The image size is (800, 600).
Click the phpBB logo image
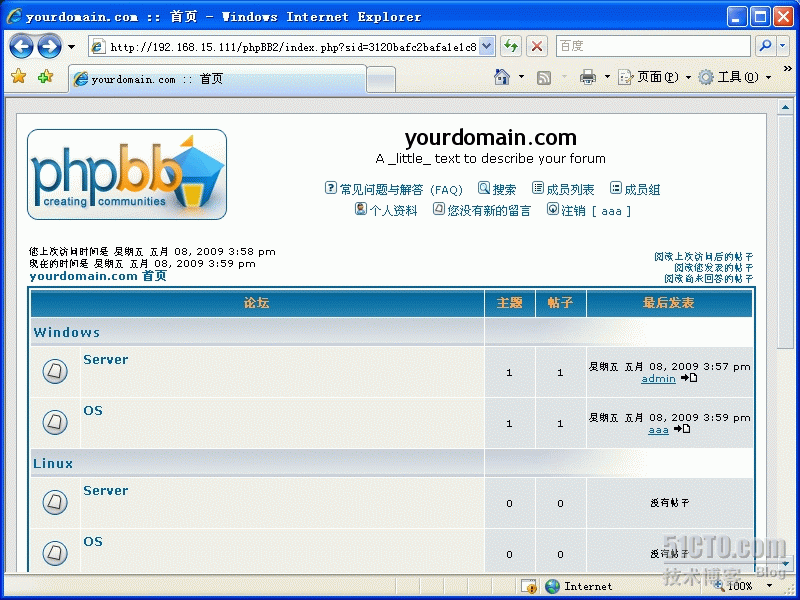pos(127,174)
